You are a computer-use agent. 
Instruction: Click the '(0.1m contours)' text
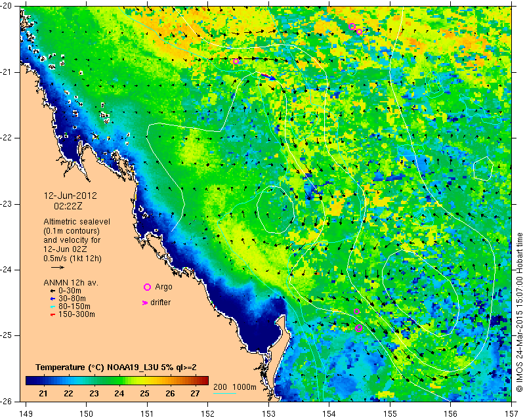tap(72, 231)
